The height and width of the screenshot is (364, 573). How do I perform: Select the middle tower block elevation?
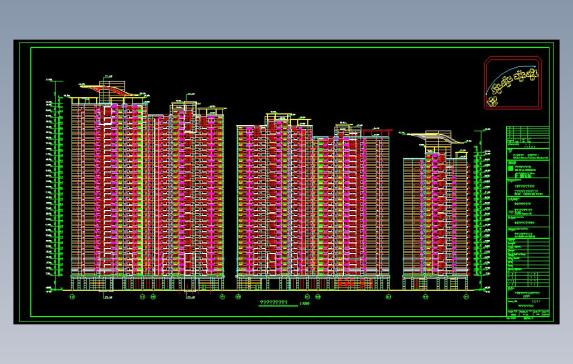click(313, 201)
